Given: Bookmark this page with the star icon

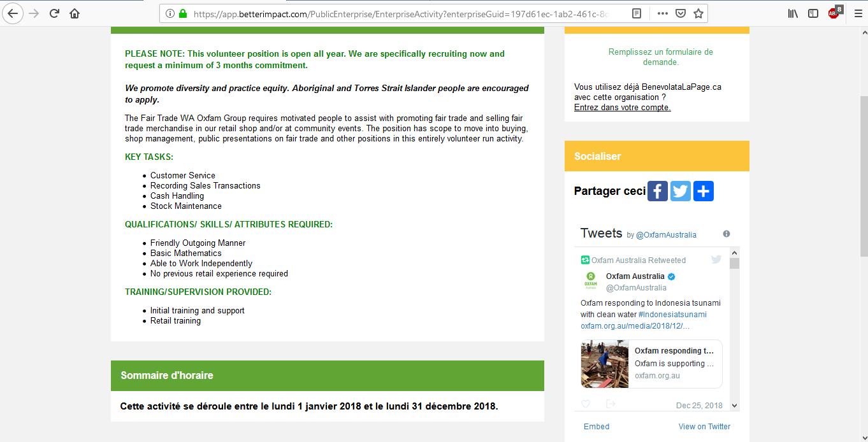Looking at the screenshot, I should pos(698,13).
